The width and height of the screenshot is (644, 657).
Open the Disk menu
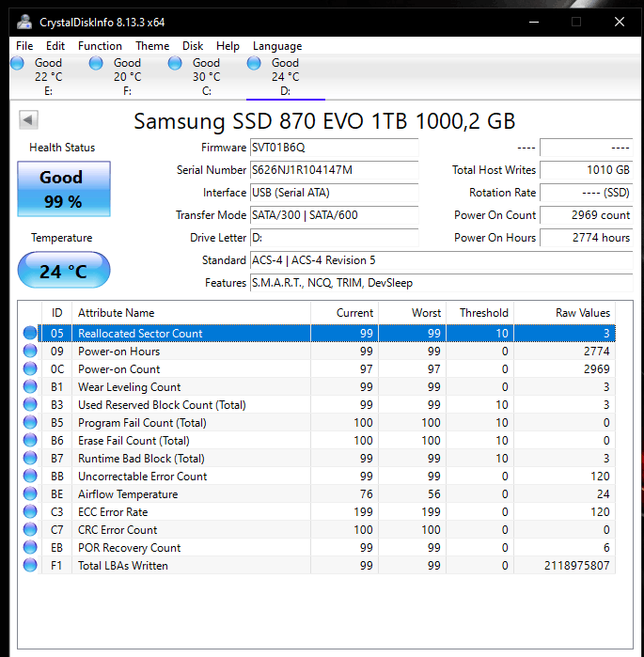click(x=193, y=46)
